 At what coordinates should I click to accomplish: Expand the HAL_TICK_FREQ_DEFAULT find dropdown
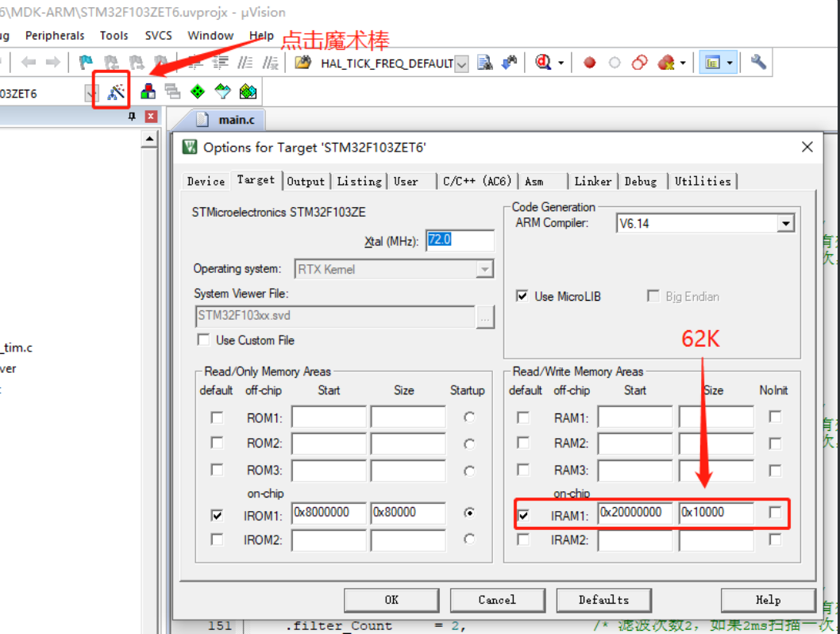click(461, 63)
